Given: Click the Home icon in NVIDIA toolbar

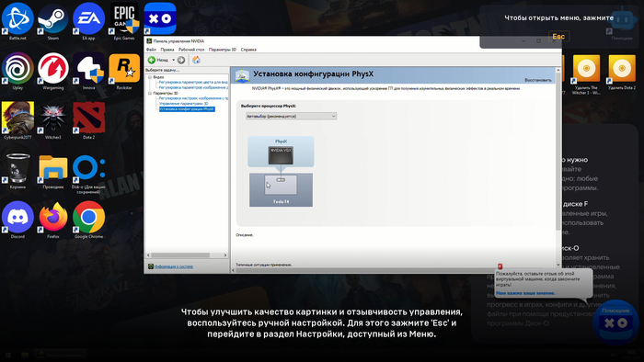Looking at the screenshot, I should 196,60.
